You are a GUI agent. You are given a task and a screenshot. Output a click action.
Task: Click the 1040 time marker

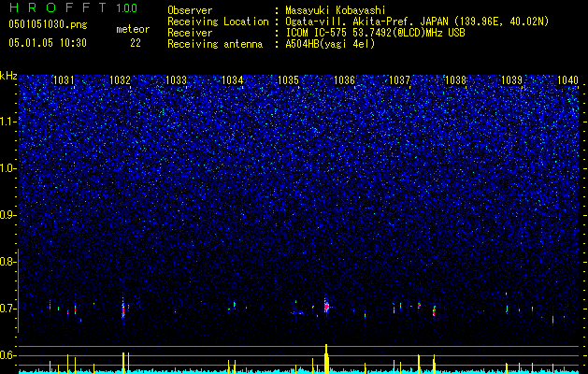click(x=567, y=80)
